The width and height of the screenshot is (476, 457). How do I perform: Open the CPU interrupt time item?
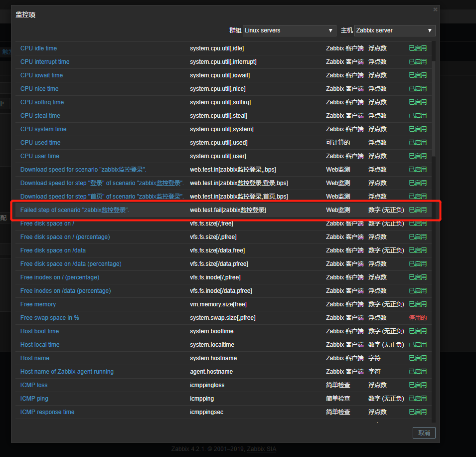tap(45, 62)
